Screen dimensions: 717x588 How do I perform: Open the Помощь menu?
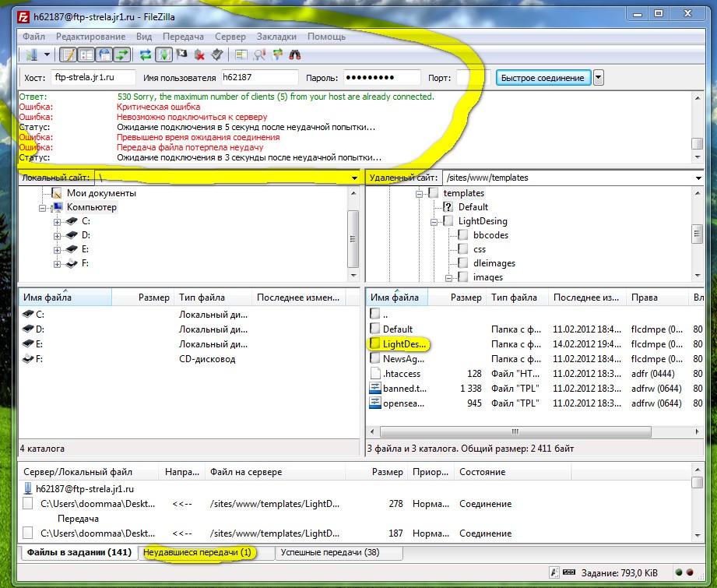click(x=326, y=37)
